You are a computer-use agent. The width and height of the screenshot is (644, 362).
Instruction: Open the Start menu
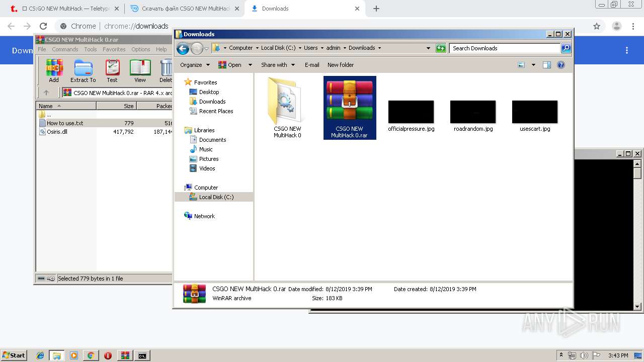tap(14, 355)
